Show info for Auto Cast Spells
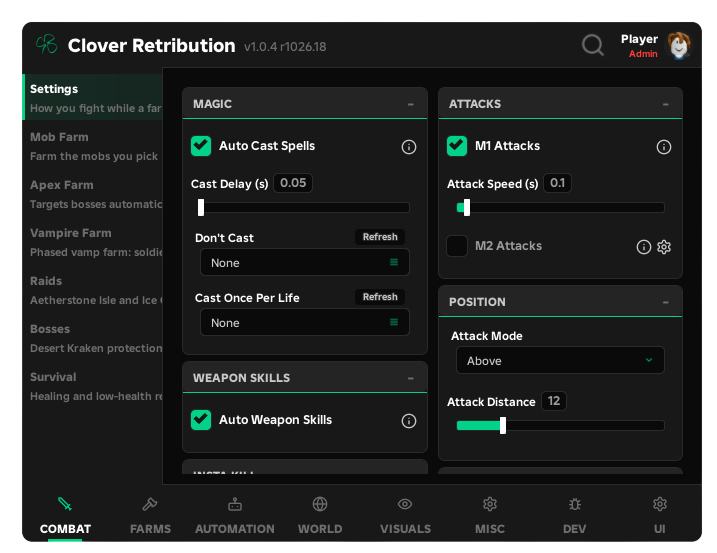Viewport: 717px width, 553px height. [409, 147]
